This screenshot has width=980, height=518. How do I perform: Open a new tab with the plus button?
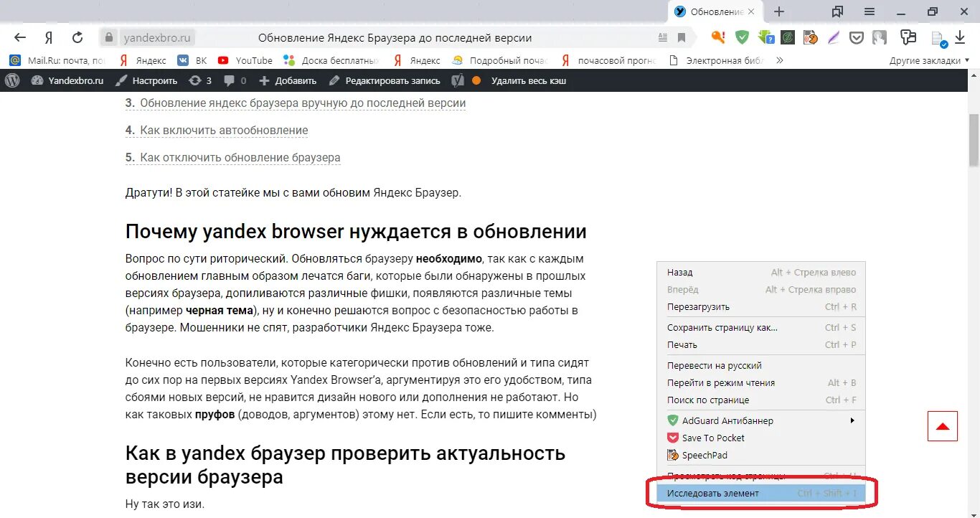779,11
